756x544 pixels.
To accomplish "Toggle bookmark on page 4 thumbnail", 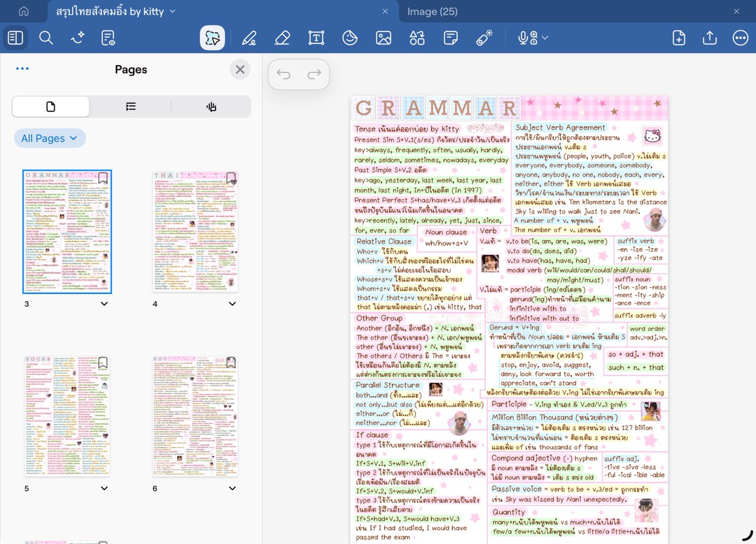I will tap(231, 178).
